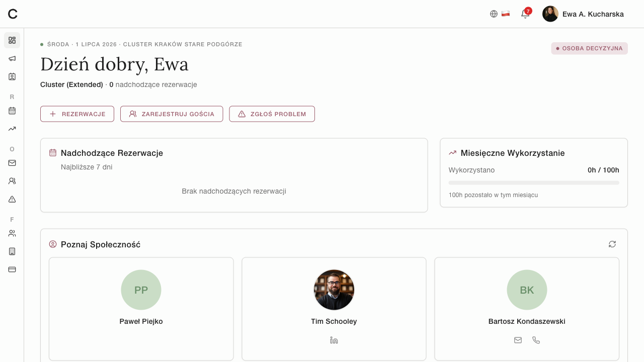Viewport: 644px width, 362px height.
Task: Click the Rezerwacje button
Action: [77, 114]
